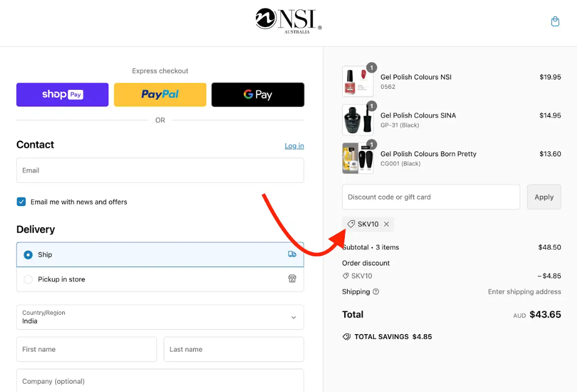Pay with Google Pay express button
The height and width of the screenshot is (392, 577).
(258, 95)
